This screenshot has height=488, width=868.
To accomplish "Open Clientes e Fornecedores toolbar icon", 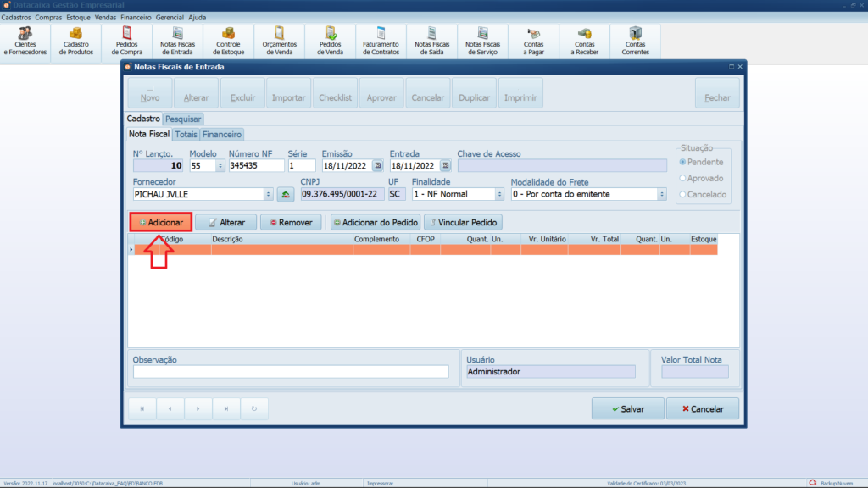I will [25, 41].
